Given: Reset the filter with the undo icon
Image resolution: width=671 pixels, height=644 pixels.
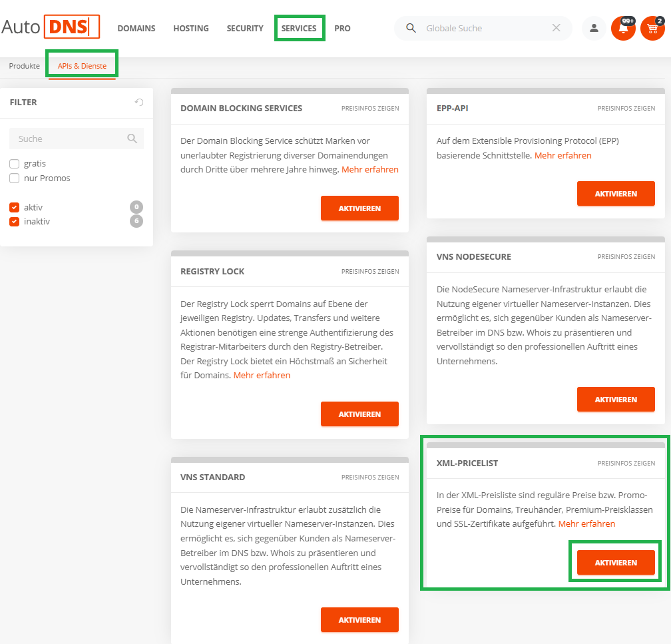Looking at the screenshot, I should click(139, 102).
